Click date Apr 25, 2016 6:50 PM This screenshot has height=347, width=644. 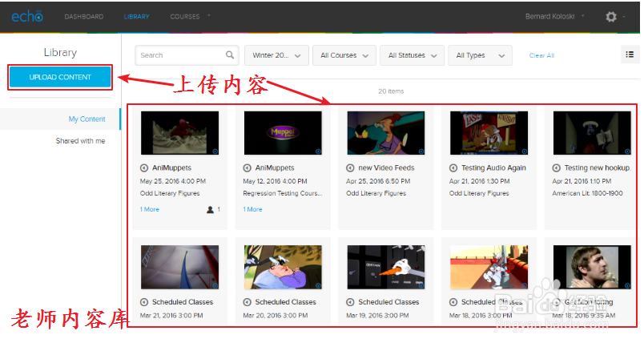[378, 181]
